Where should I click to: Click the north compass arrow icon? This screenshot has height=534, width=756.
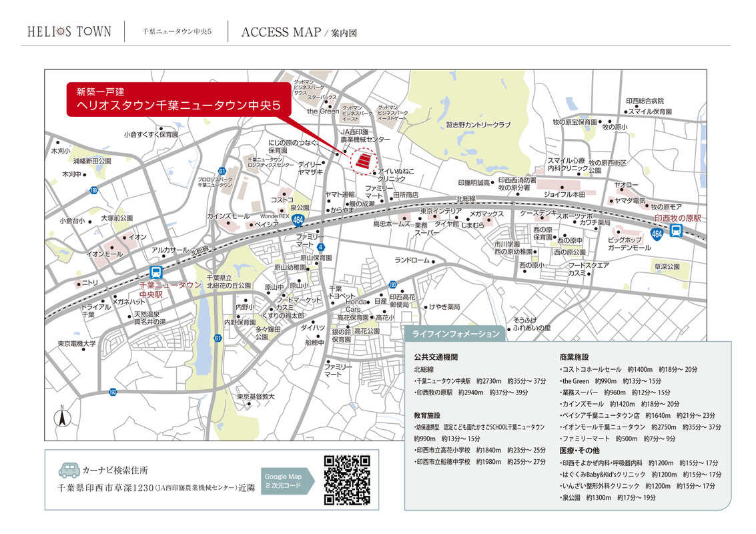pos(61,418)
